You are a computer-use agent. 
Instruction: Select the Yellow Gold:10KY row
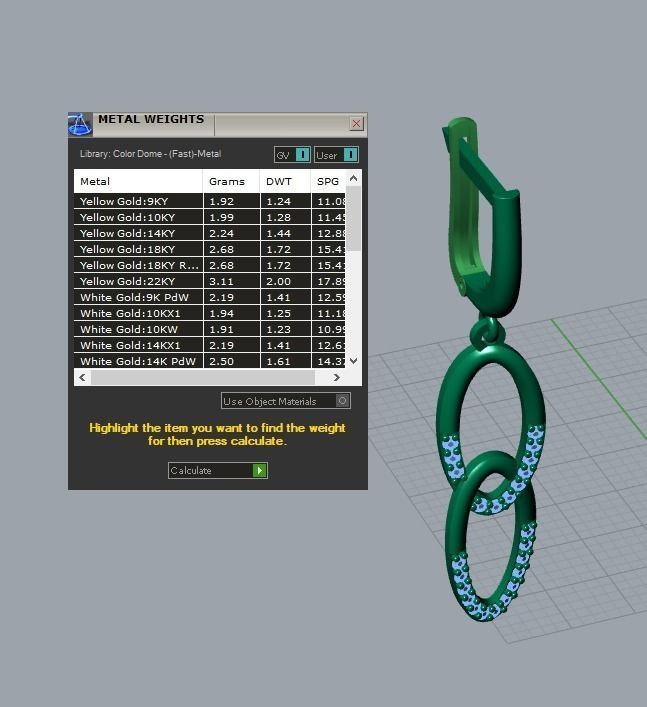coord(210,217)
